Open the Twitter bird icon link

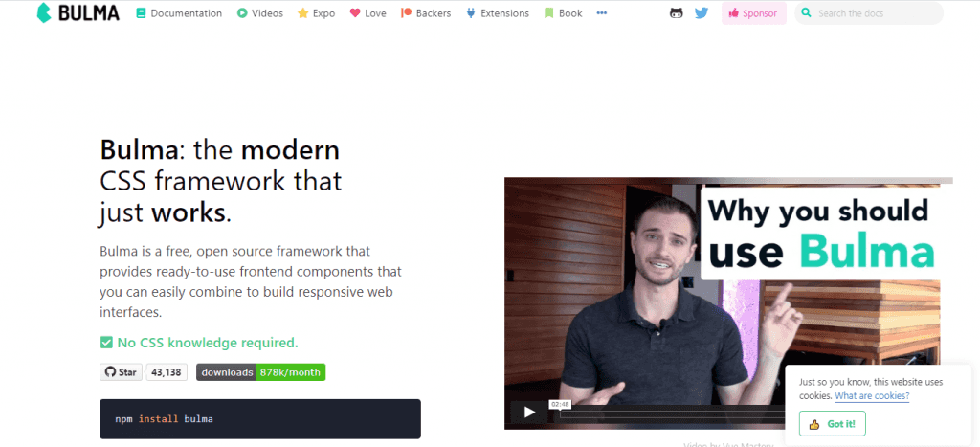click(702, 13)
